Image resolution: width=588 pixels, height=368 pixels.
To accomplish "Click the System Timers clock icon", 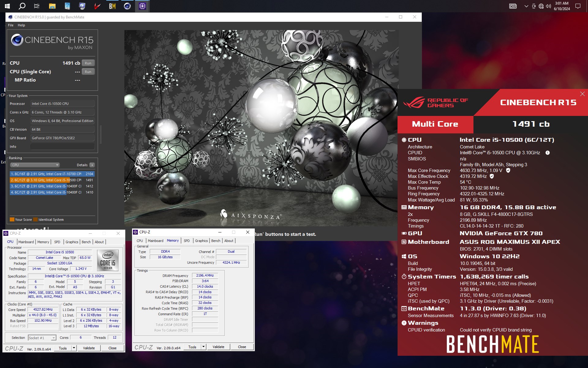I will (404, 277).
